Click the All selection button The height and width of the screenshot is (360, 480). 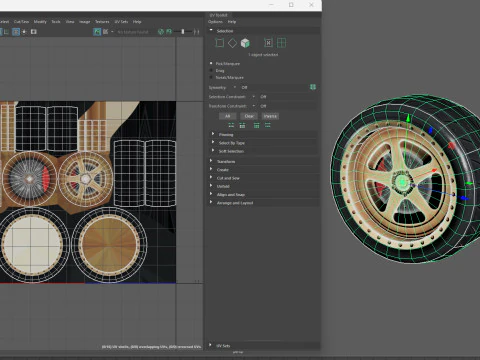228,116
